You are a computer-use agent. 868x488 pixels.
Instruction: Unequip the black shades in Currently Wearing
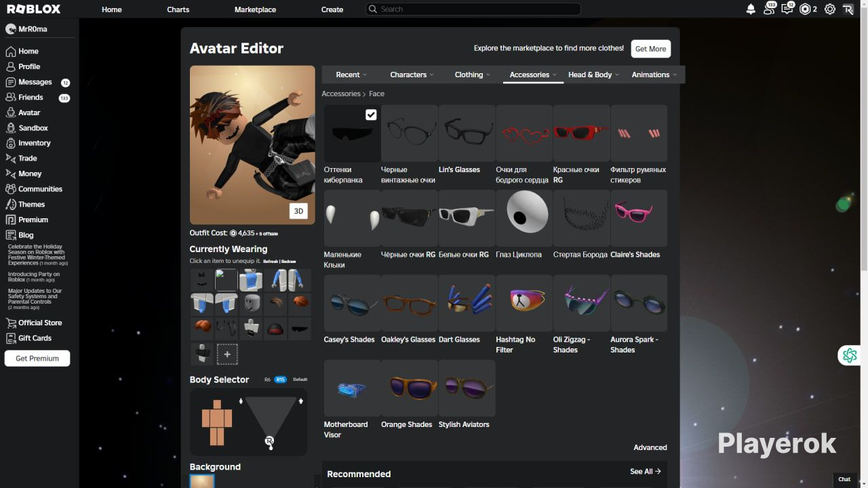point(299,328)
